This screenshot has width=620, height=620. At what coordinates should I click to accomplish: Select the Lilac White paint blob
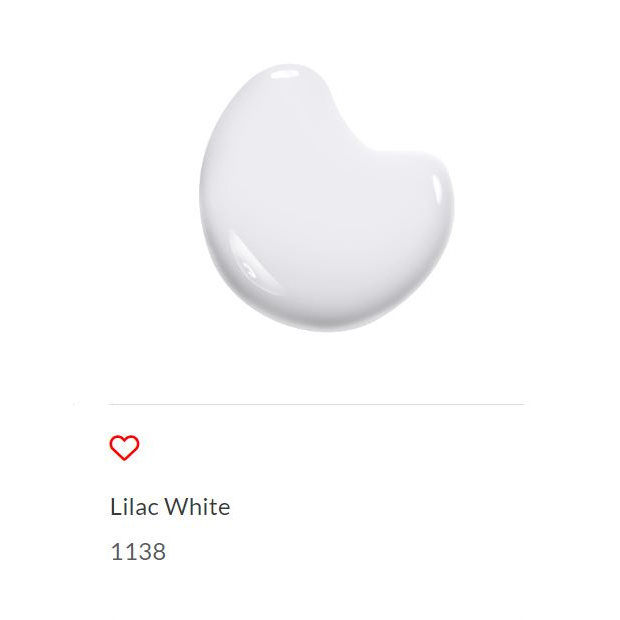tap(327, 198)
